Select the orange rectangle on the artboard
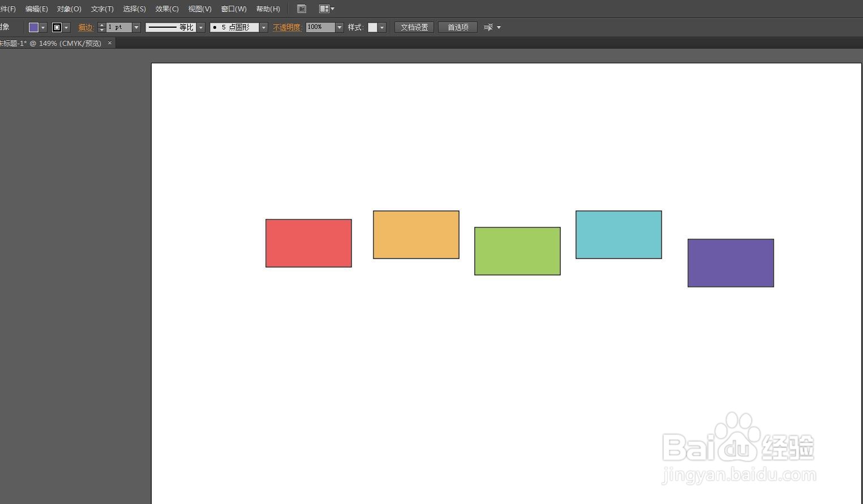This screenshot has height=504, width=863. tap(416, 235)
